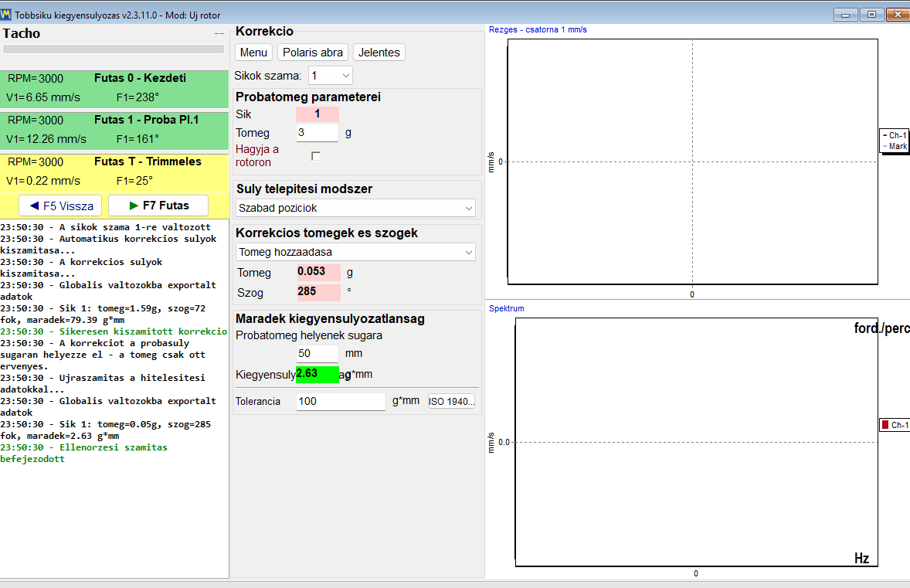Go back with F5 Vissza
The image size is (910, 588).
tap(60, 206)
